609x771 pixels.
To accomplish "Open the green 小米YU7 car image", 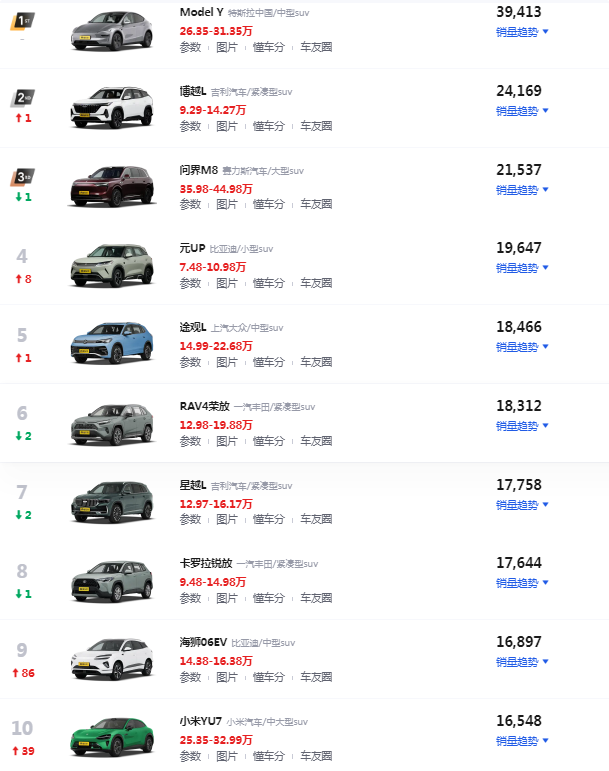I will 112,736.
